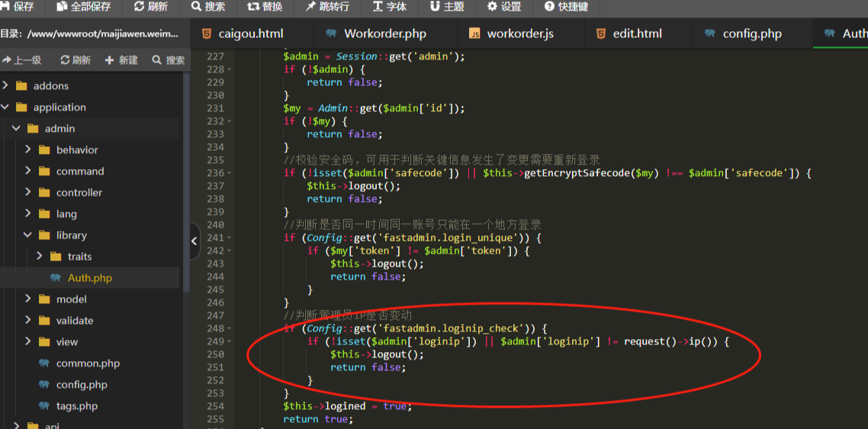Open the Theme (主题) menu
868x429 pixels.
coord(447,7)
